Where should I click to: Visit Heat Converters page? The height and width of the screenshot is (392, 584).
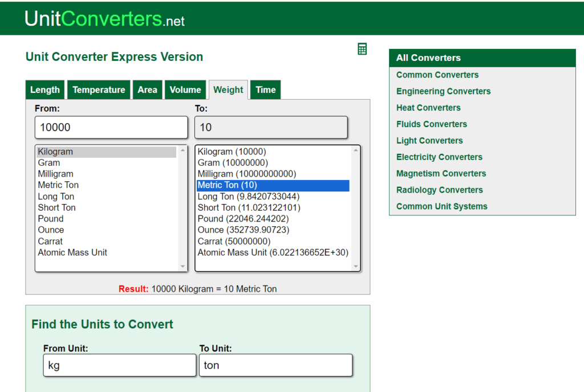428,108
